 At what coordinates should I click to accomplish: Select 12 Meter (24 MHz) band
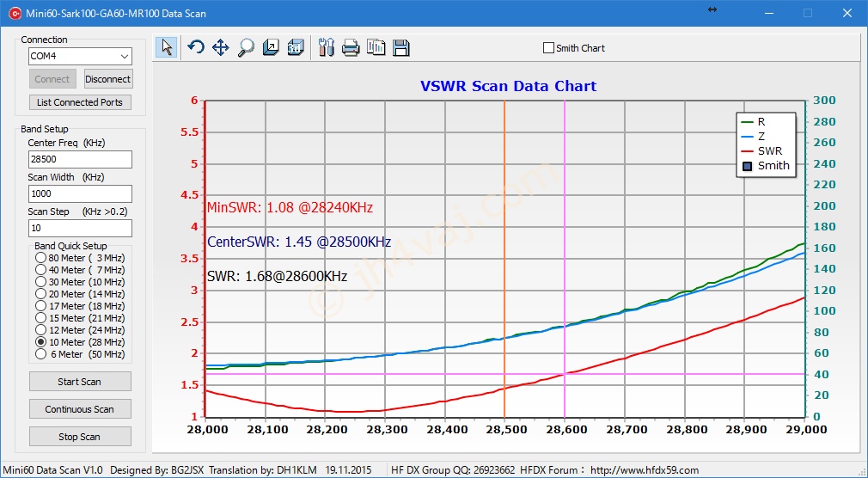[x=40, y=330]
